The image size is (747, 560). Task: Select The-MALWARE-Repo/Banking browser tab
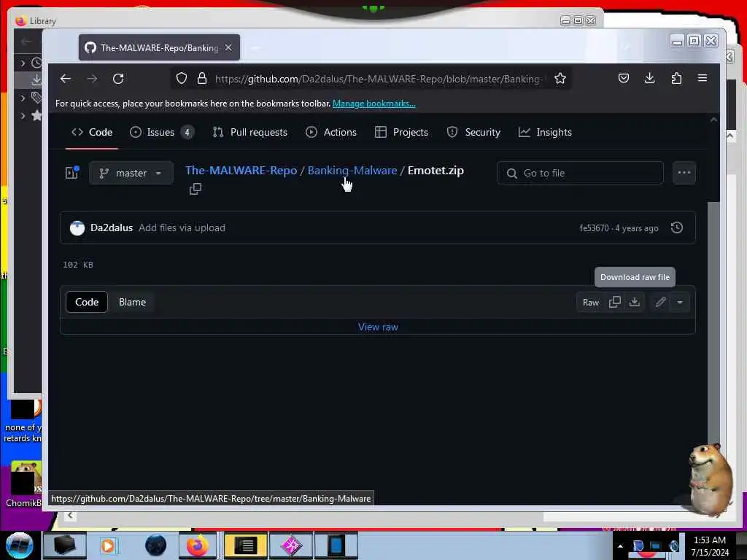159,47
